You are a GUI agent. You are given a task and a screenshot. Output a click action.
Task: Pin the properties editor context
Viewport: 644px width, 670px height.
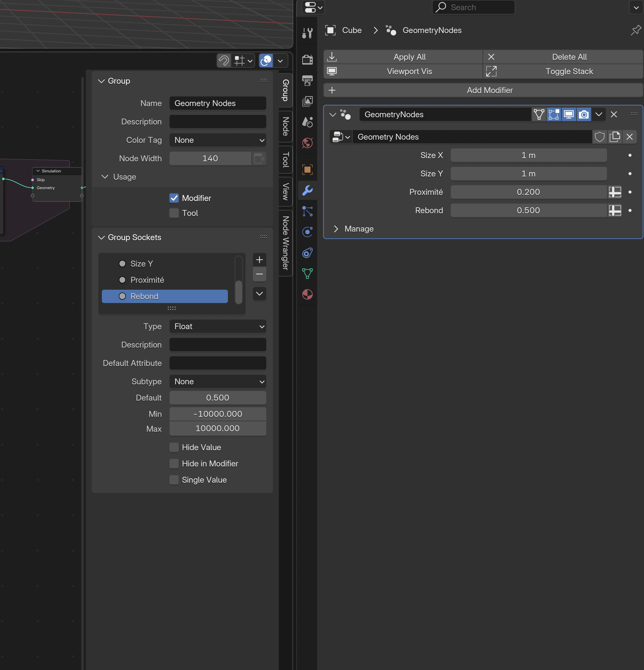tap(635, 30)
